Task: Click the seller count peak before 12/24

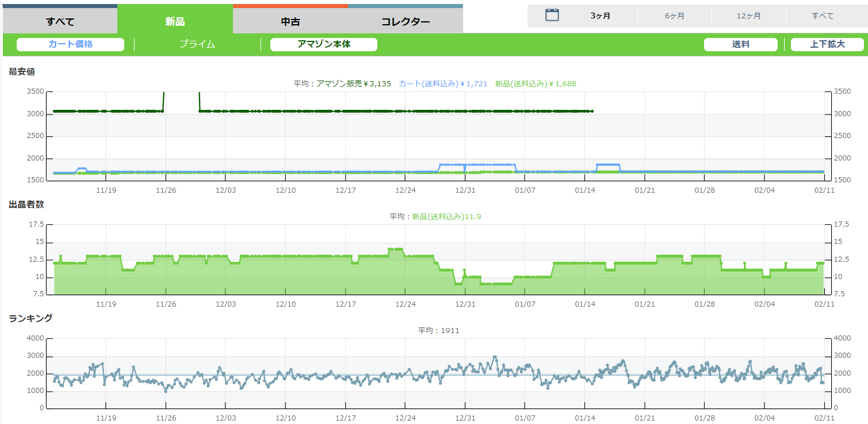Action: pyautogui.click(x=395, y=249)
